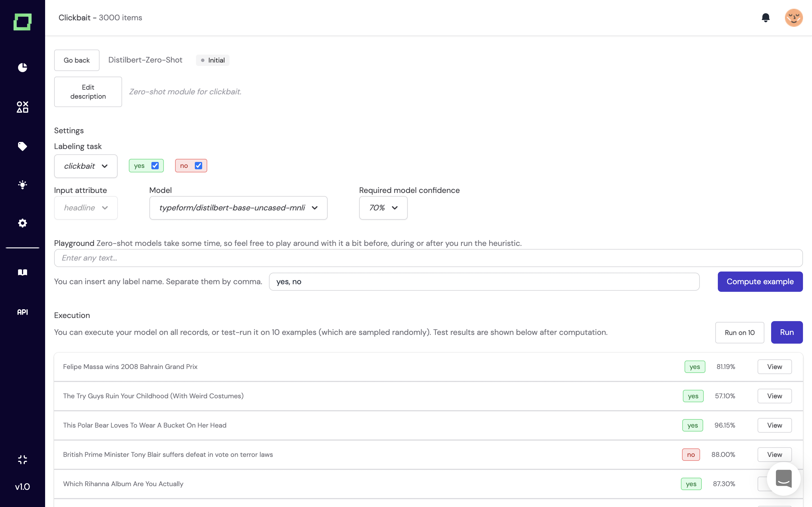812x507 pixels.
Task: View the Felipe Massa headline result
Action: (x=774, y=366)
